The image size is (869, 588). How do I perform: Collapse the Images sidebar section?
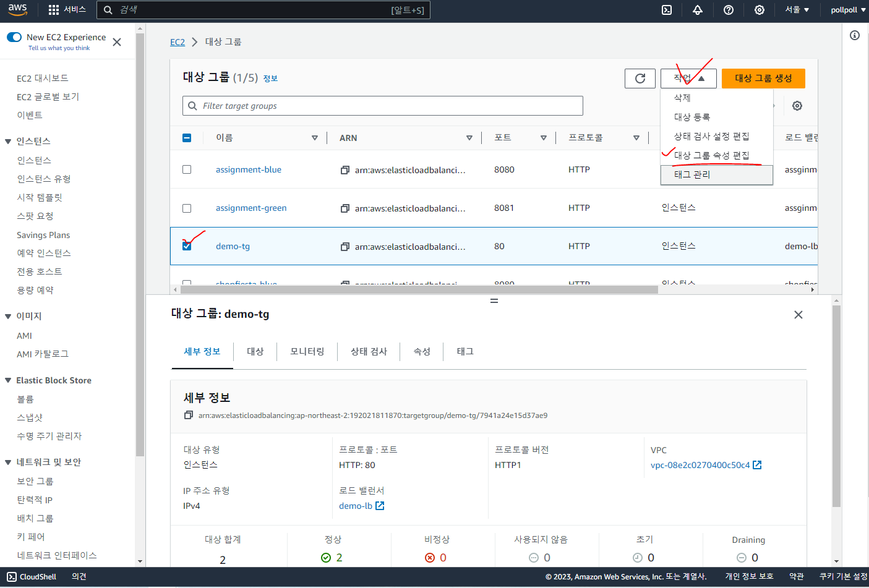8,317
